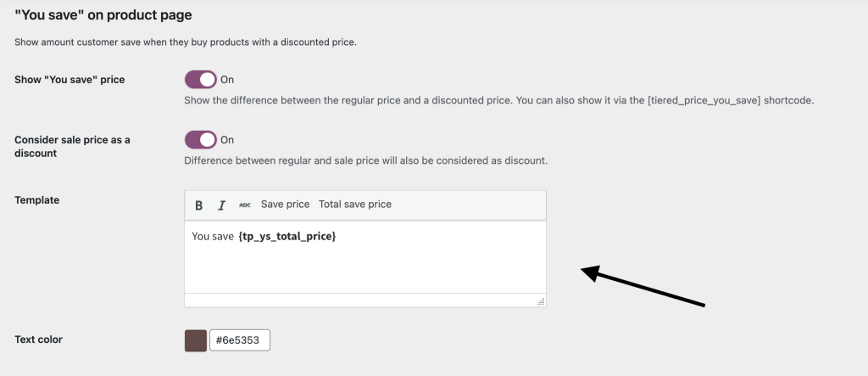Screen dimensions: 868x376
Task: Insert the Save price variable
Action: click(285, 205)
